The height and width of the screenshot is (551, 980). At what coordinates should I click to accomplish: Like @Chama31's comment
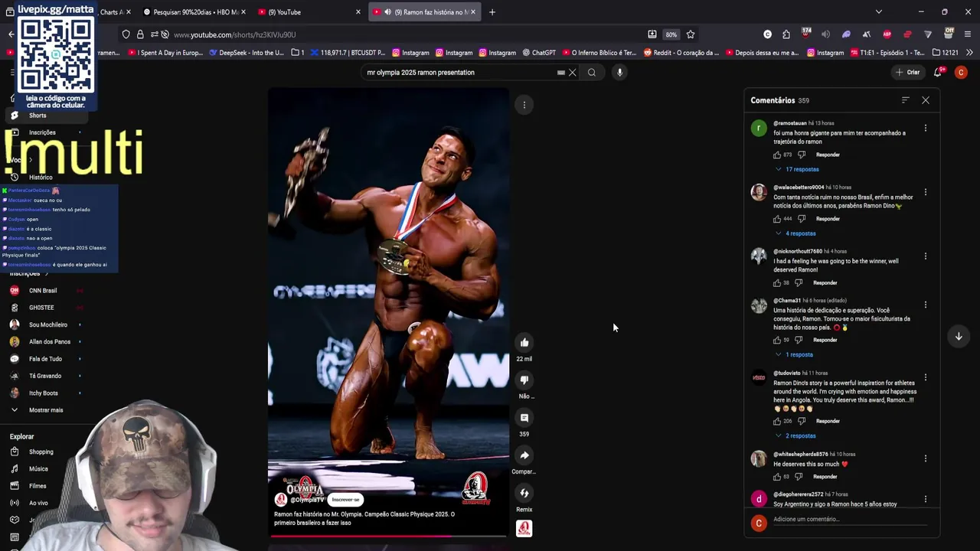(778, 340)
